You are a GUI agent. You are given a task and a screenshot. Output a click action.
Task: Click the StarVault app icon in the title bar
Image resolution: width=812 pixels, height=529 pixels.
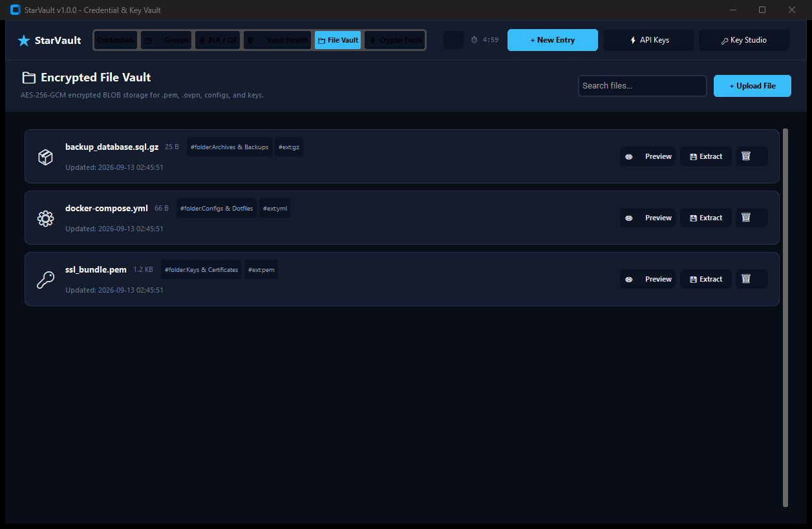[16, 10]
